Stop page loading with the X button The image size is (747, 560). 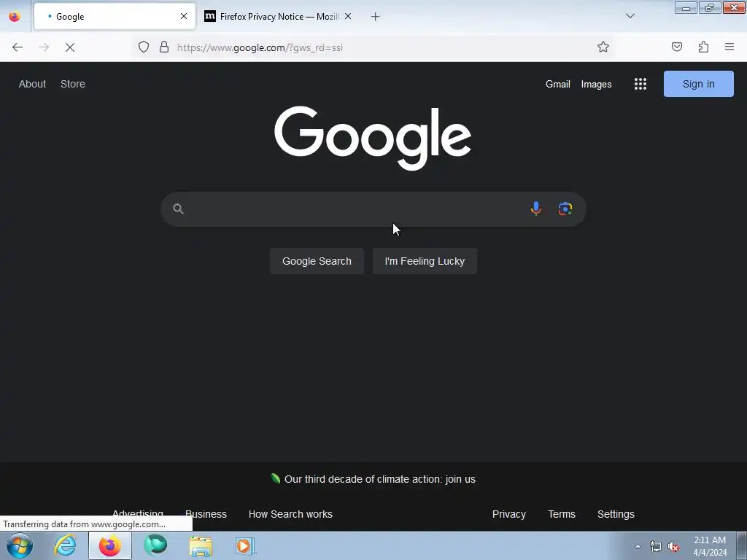pyautogui.click(x=70, y=47)
